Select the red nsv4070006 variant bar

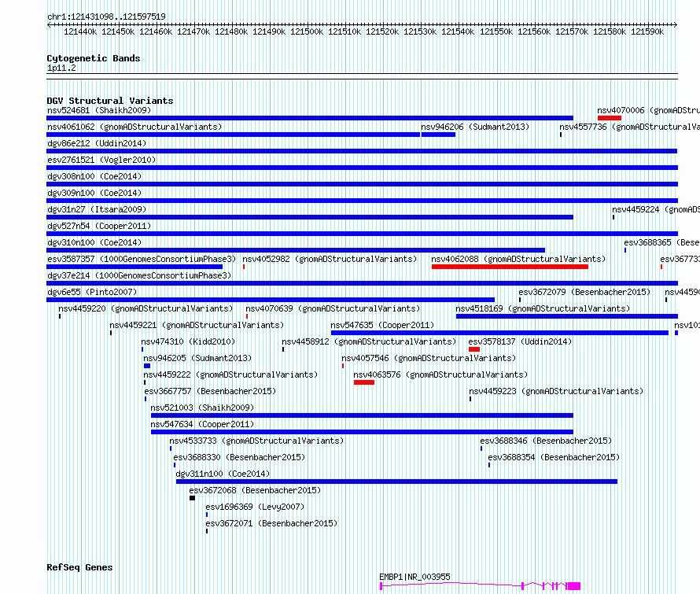click(610, 118)
